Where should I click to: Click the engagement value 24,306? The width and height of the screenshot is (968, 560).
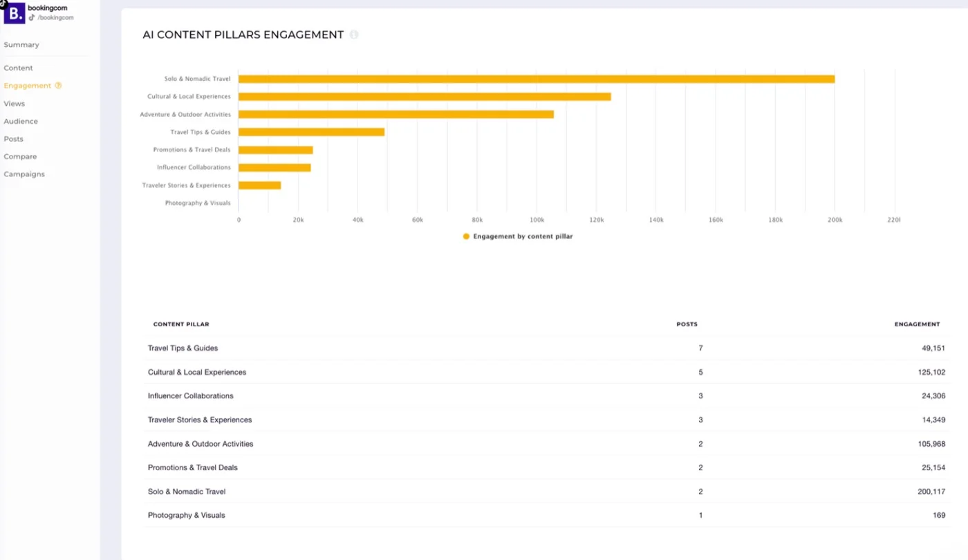click(x=933, y=396)
